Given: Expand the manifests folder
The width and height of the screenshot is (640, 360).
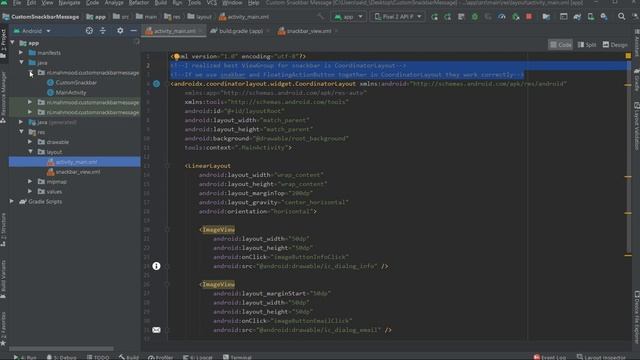Looking at the screenshot, I should 21,53.
